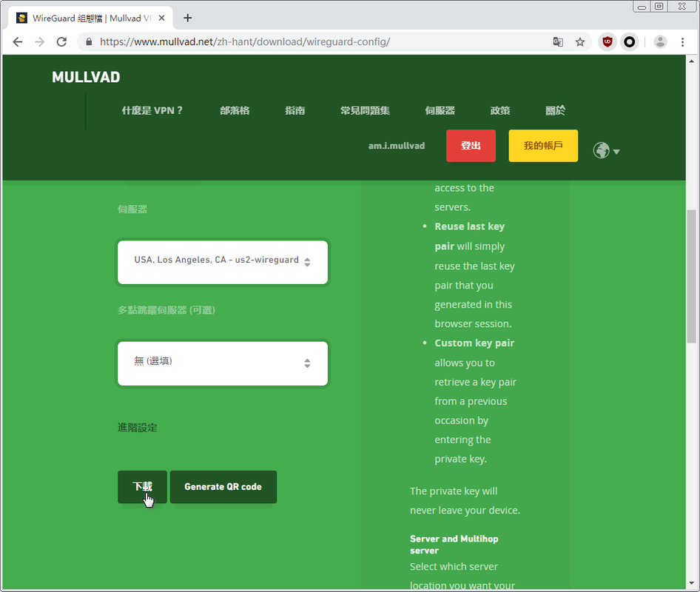The width and height of the screenshot is (700, 592).
Task: Select the WireGuard Mullvad VPN tab
Action: pyautogui.click(x=90, y=18)
